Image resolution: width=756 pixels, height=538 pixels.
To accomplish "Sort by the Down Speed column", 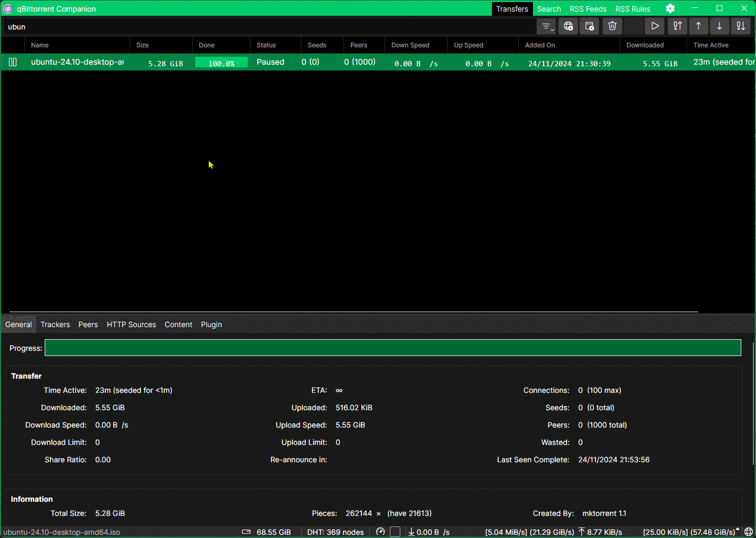I will click(416, 45).
